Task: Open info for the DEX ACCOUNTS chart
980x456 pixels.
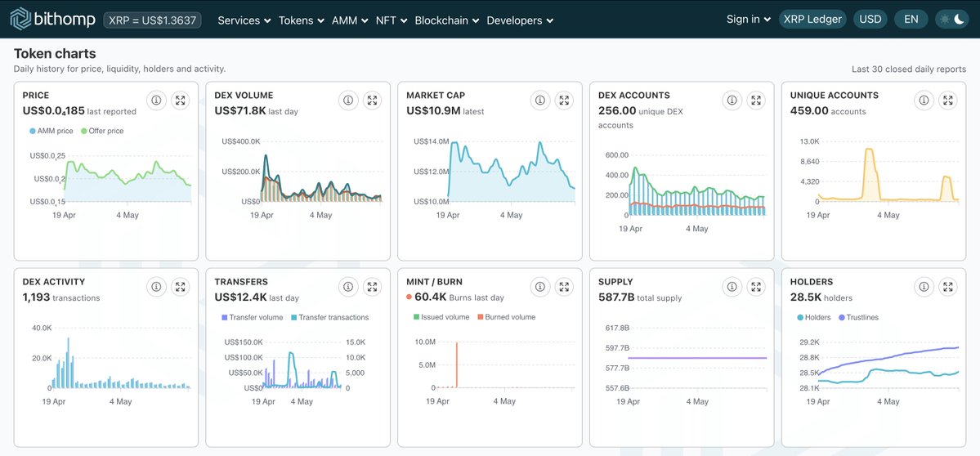Action: pos(732,100)
